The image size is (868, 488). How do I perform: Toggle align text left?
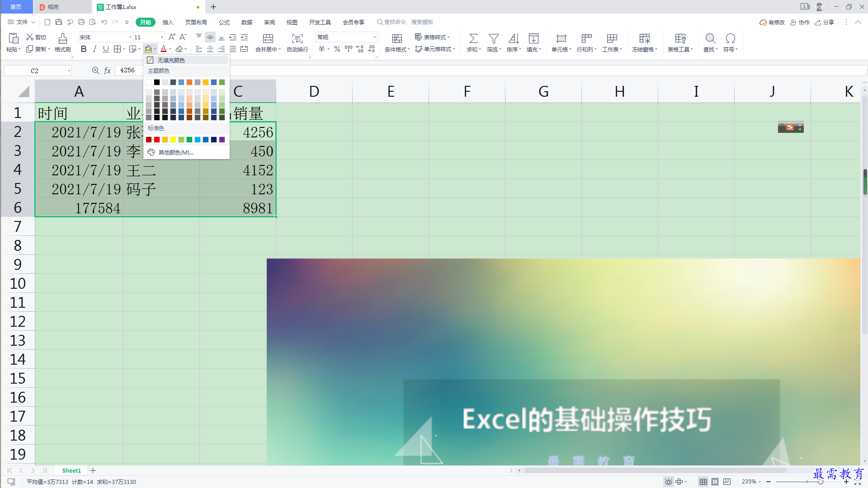[199, 49]
